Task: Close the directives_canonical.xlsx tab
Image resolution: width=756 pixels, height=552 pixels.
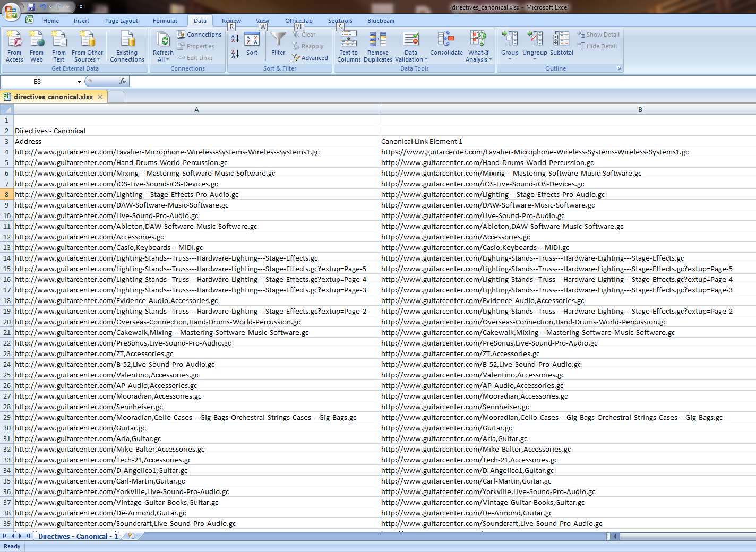Action: [x=100, y=97]
